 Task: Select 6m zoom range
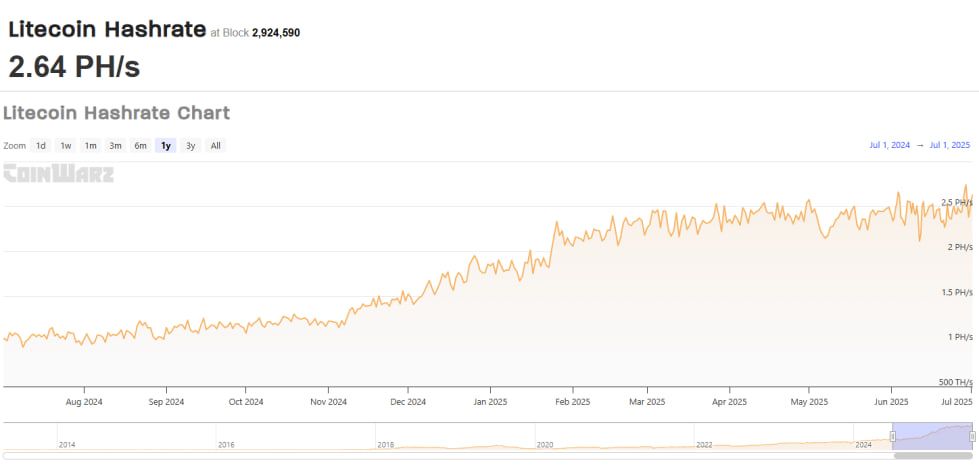pos(141,146)
